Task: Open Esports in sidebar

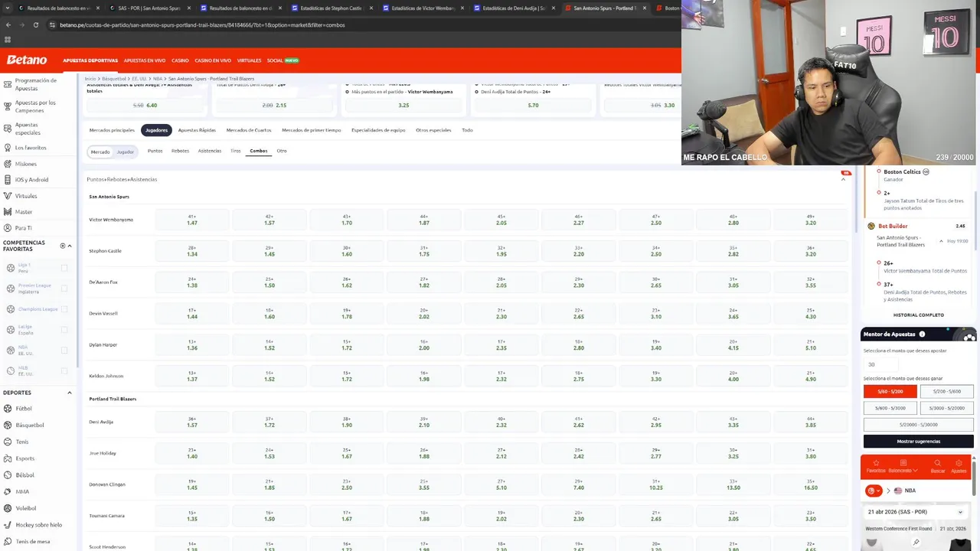Action: point(25,458)
